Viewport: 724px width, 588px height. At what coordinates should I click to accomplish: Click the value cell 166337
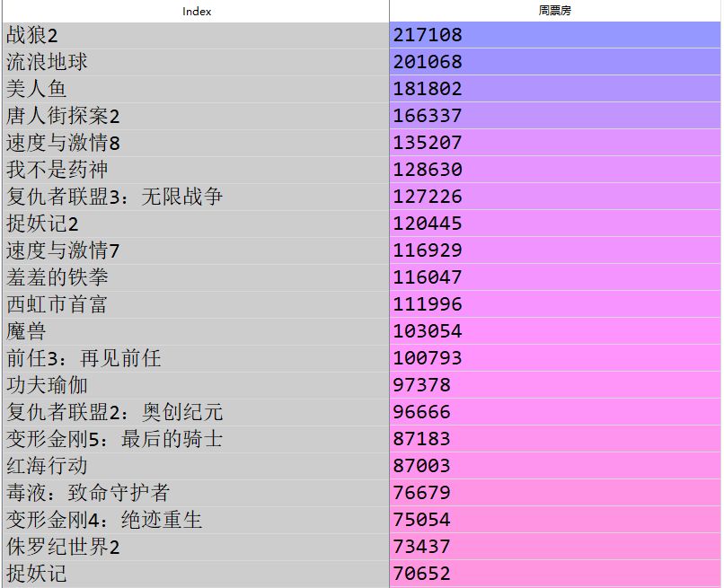(x=554, y=116)
